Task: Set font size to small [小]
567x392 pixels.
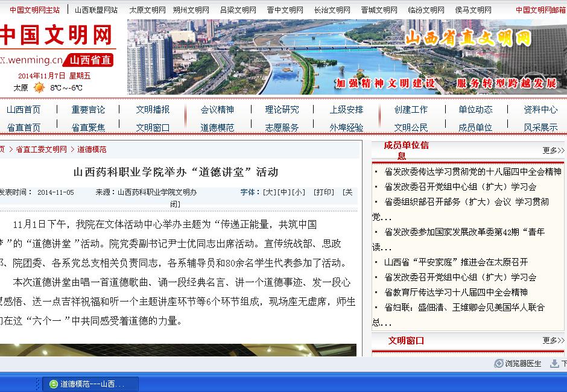Action: 299,192
